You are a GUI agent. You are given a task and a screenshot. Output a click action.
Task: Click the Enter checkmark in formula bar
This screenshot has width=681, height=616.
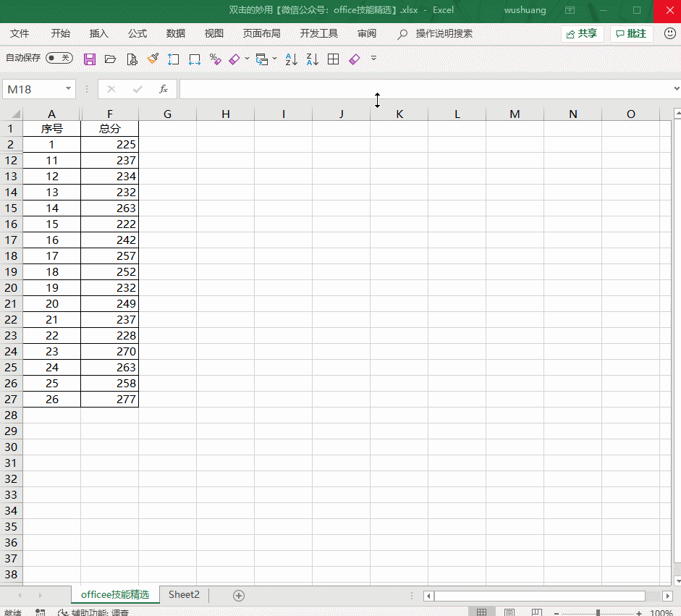(x=138, y=89)
